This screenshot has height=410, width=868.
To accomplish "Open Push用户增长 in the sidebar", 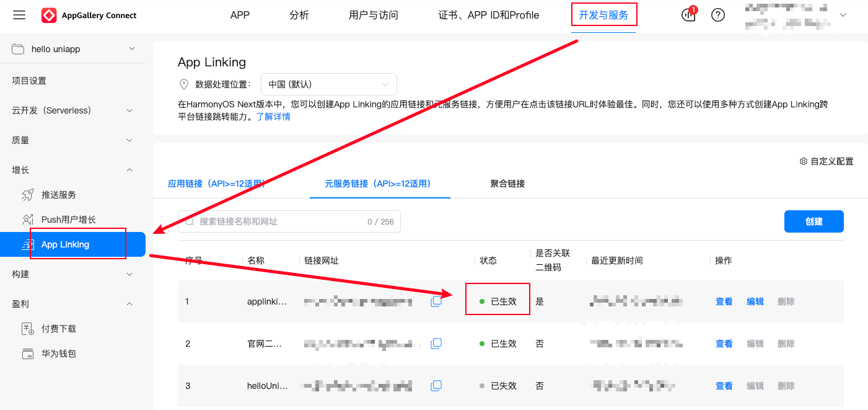I will (69, 220).
